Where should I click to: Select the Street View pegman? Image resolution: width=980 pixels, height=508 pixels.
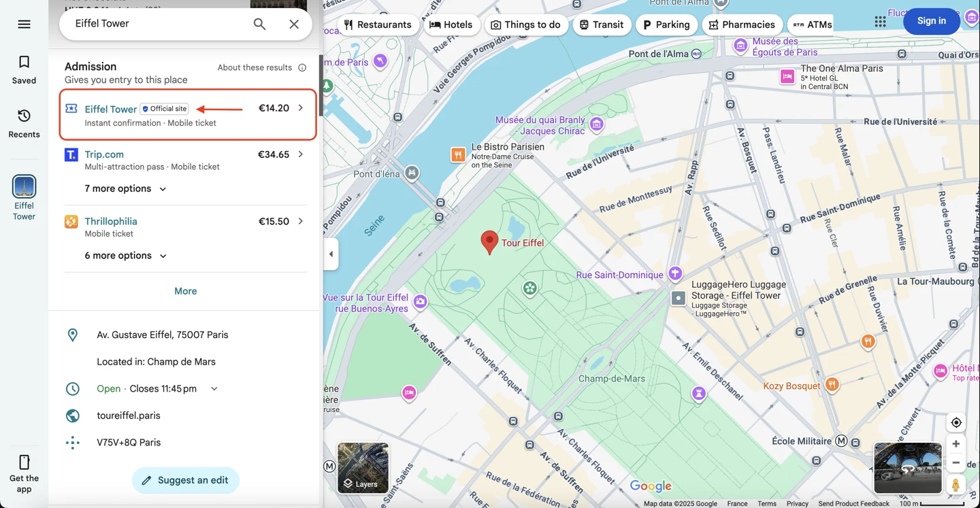(x=956, y=484)
